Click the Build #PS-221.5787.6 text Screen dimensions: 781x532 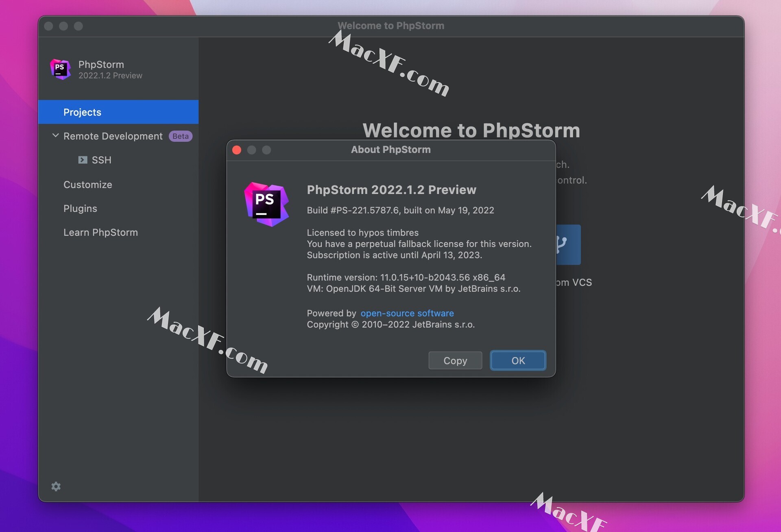(400, 210)
